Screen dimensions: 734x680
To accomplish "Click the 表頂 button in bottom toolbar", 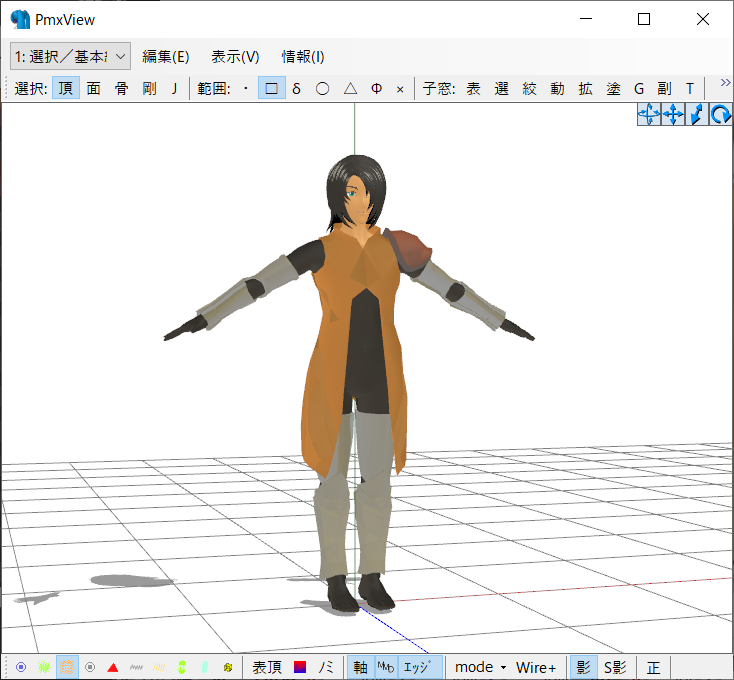I will point(267,667).
